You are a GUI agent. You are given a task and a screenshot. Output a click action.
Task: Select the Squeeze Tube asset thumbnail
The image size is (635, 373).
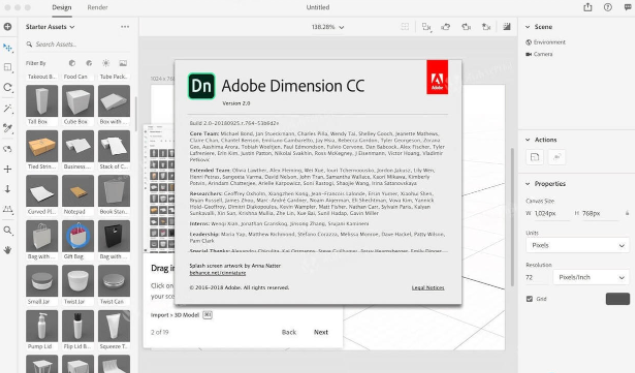point(114,326)
